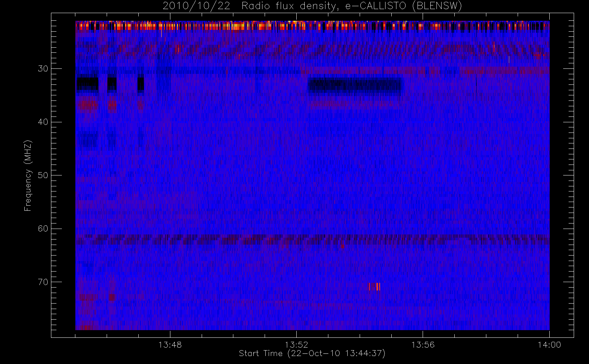Click the bright orange burst near 71 MHz
This screenshot has height=364, width=589.
coord(375,287)
